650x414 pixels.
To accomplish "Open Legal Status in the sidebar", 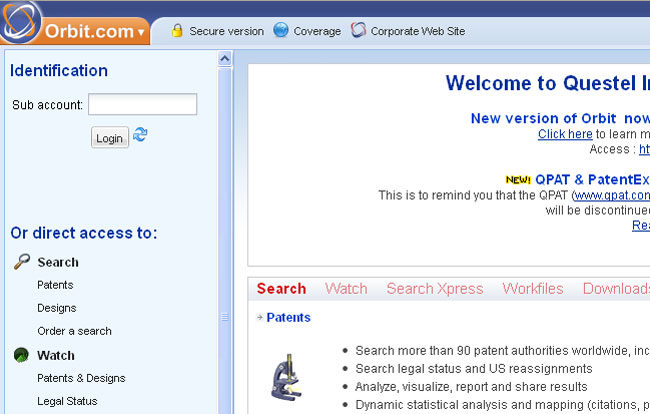I will click(67, 401).
